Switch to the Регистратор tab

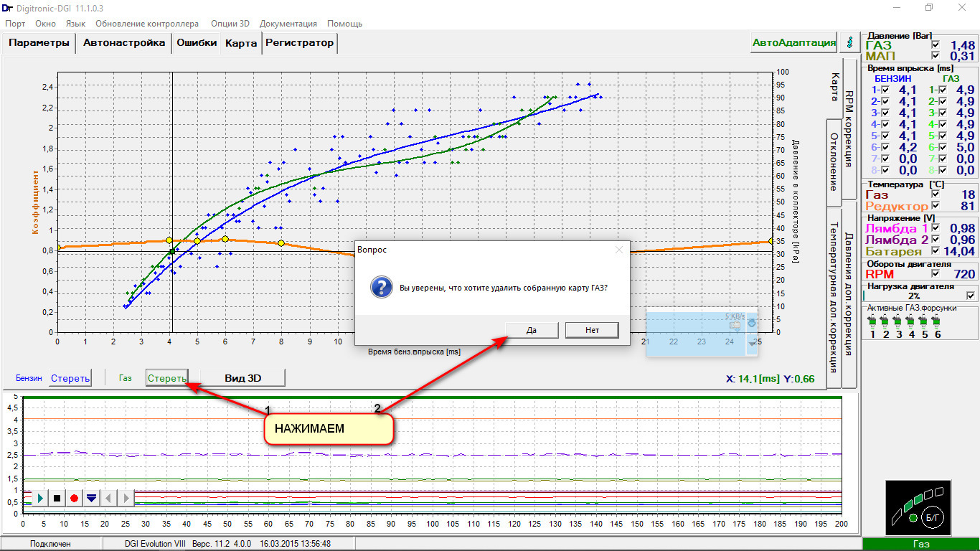tap(299, 42)
